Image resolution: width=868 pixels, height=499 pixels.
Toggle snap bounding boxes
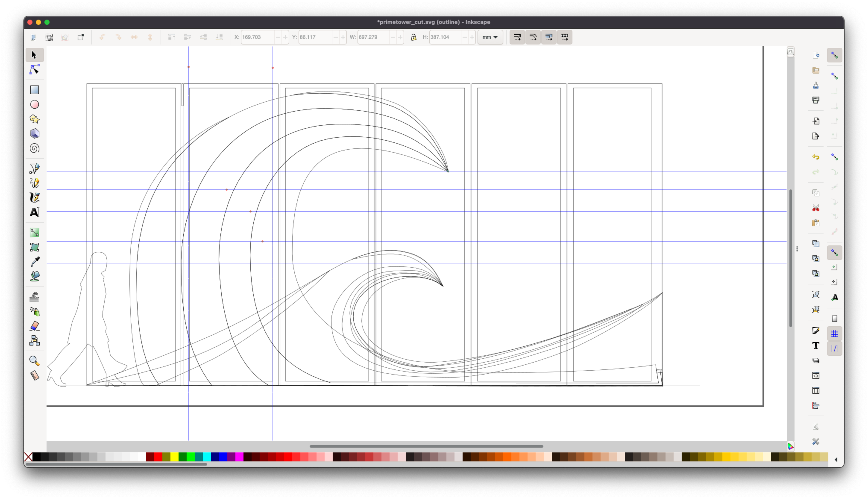834,76
